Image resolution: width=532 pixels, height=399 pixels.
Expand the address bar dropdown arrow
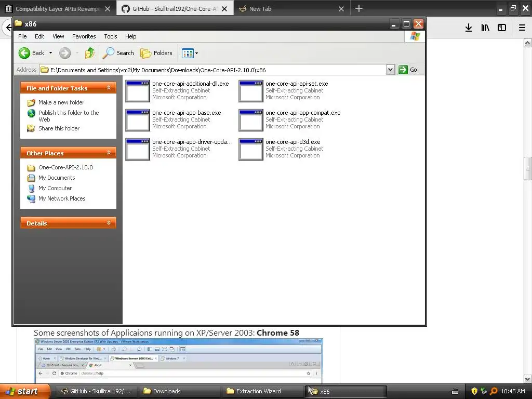390,70
